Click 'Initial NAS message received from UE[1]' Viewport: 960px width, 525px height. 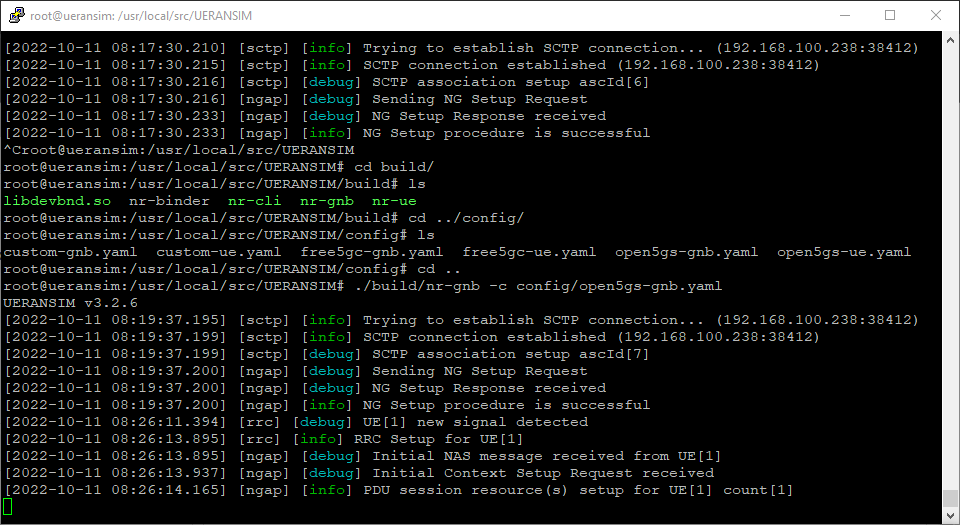(547, 456)
